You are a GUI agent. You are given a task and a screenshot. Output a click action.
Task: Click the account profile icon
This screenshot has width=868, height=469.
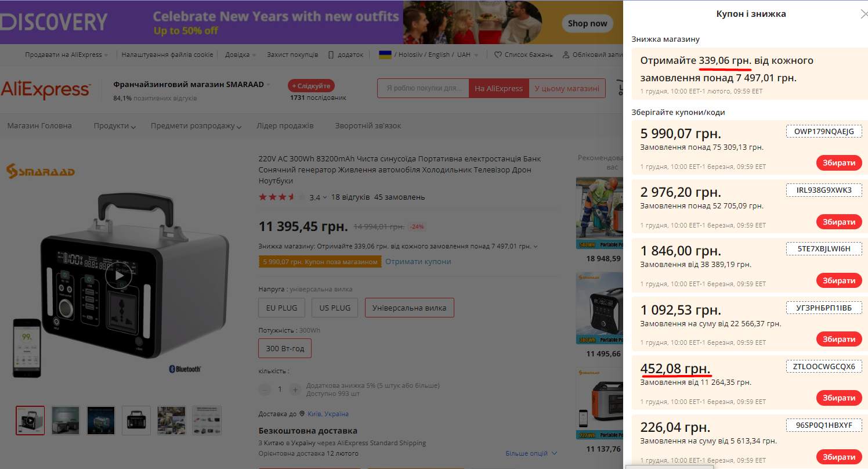[x=566, y=55]
